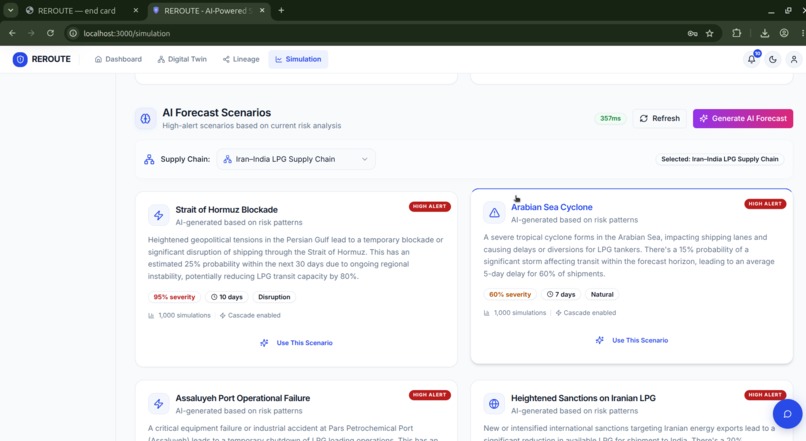Select the Simulation nav item
Screen dimensions: 806x441
298,59
